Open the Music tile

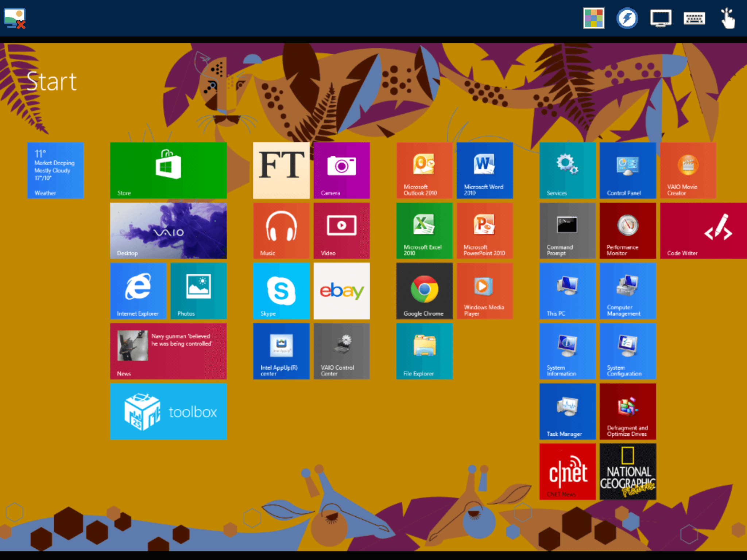click(x=281, y=231)
